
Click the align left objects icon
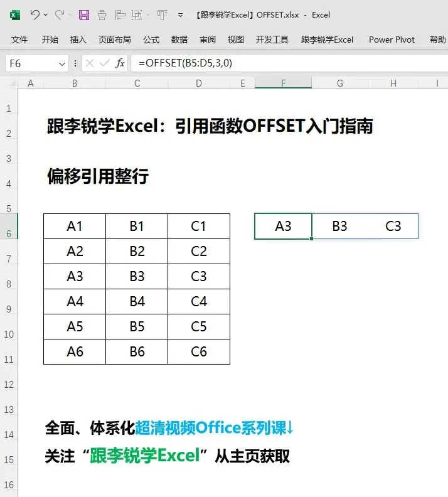tap(120, 15)
